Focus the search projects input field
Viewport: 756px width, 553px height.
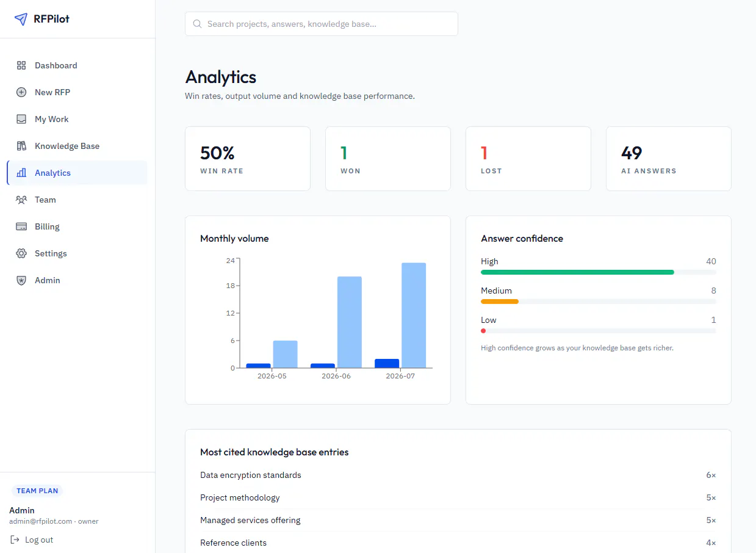[x=322, y=24]
